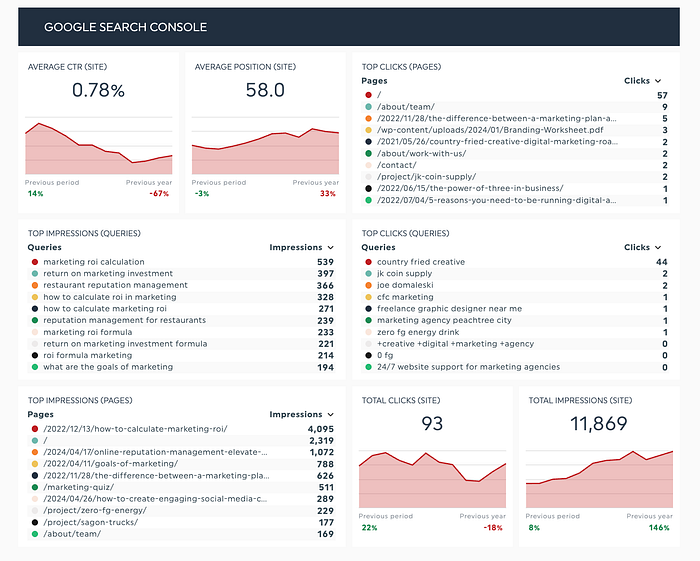Click the Queries column header in Top Impressions (Queries)
700x561 pixels.
click(45, 247)
